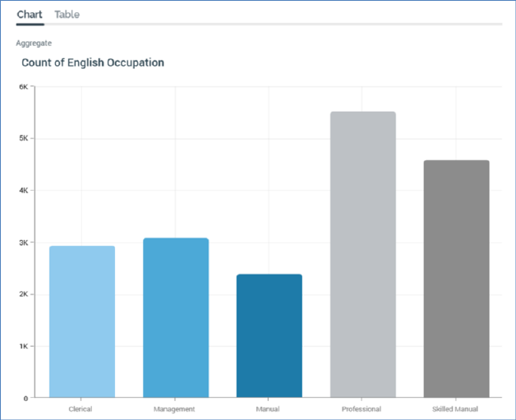The width and height of the screenshot is (516, 420).
Task: Click the Aggregate label
Action: click(34, 43)
